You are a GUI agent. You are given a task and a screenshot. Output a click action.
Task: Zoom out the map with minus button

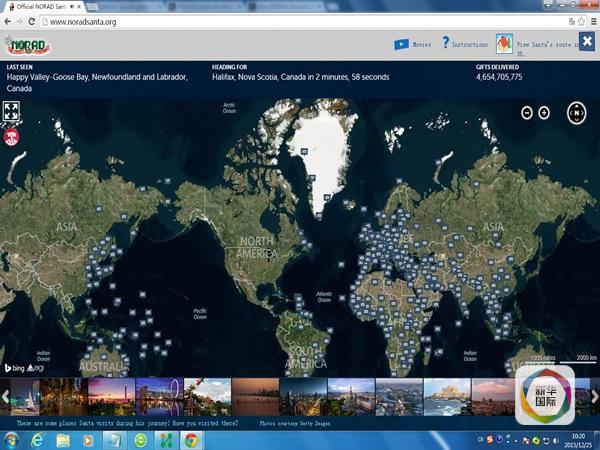[527, 113]
